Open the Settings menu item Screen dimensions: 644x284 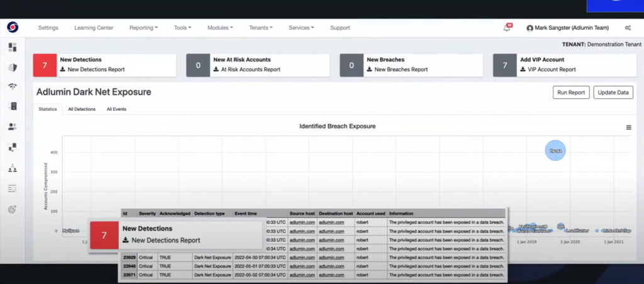(48, 28)
